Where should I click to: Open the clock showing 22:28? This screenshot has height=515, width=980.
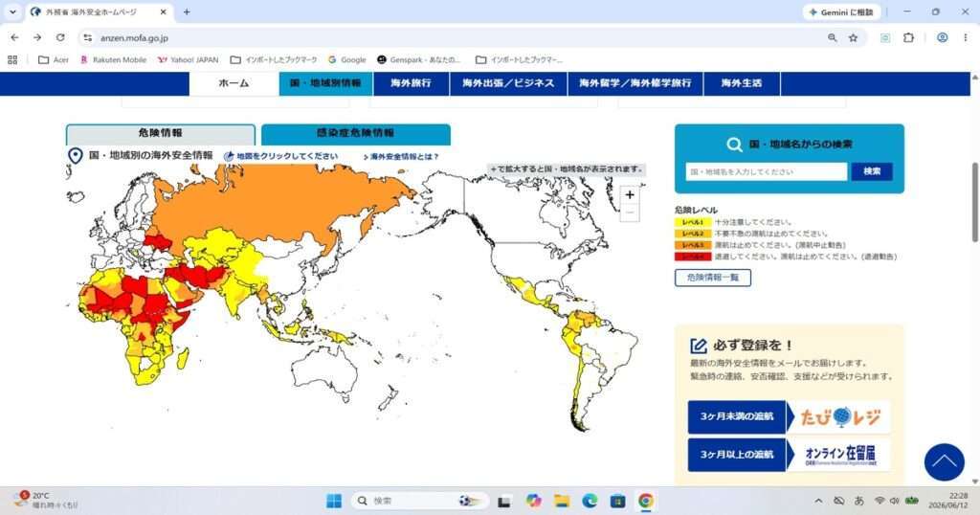point(948,500)
